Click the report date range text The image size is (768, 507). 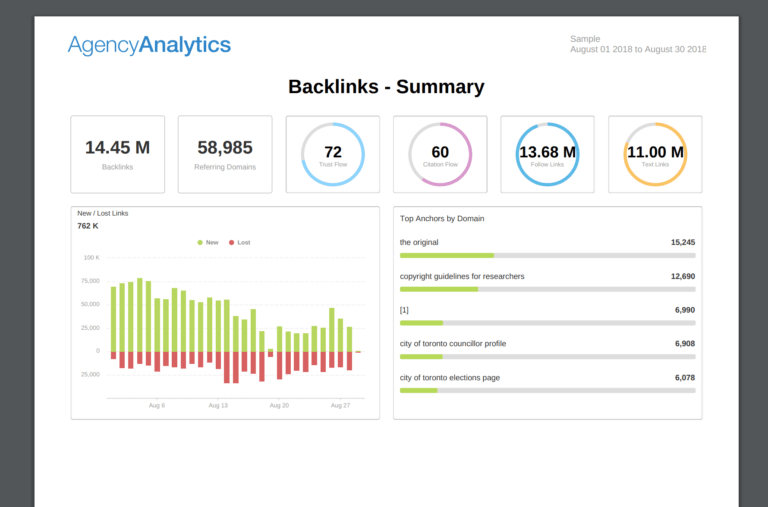(637, 49)
